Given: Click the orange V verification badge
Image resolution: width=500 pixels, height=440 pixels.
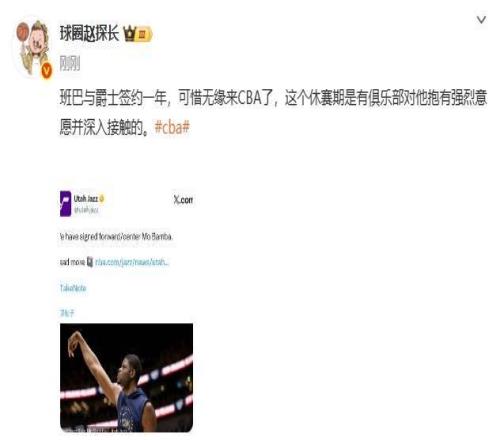Looking at the screenshot, I should 47,71.
